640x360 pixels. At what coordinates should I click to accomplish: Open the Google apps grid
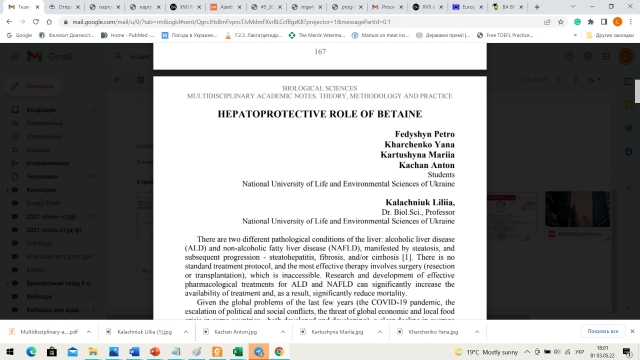[606, 56]
